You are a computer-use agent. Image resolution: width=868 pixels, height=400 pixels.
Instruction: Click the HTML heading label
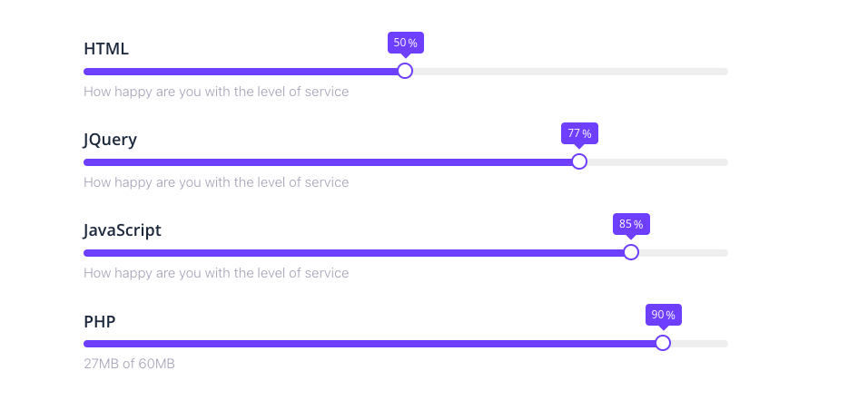pos(106,49)
